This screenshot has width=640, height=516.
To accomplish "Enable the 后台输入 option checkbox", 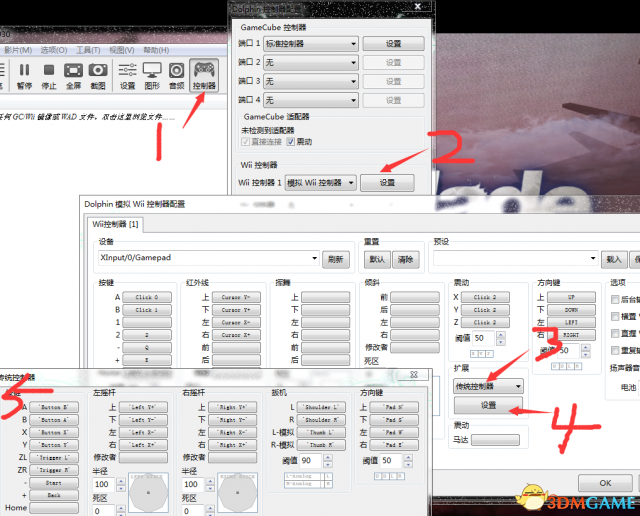I will click(615, 300).
